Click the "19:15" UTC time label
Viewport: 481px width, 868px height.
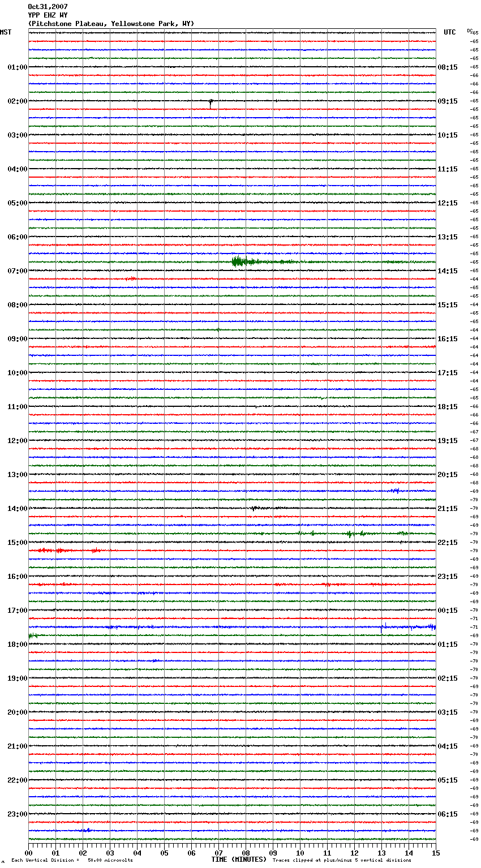coord(448,441)
